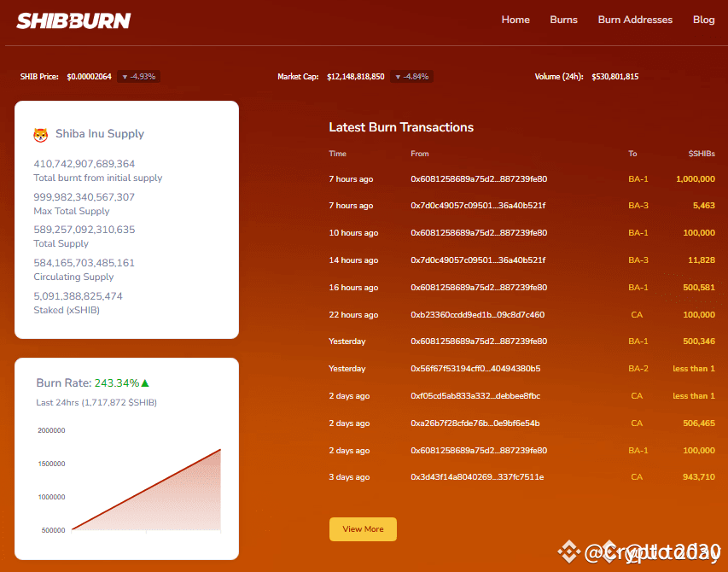The height and width of the screenshot is (572, 728).
Task: Click Market Cap value $12,148,818,850
Action: pos(356,77)
